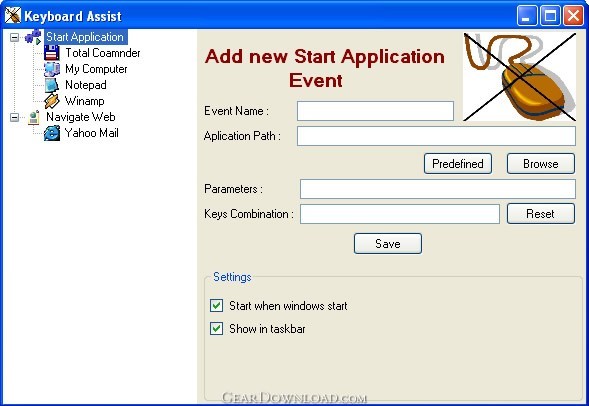Click the Predefined button
Viewport: 589px width, 406px height.
click(458, 164)
